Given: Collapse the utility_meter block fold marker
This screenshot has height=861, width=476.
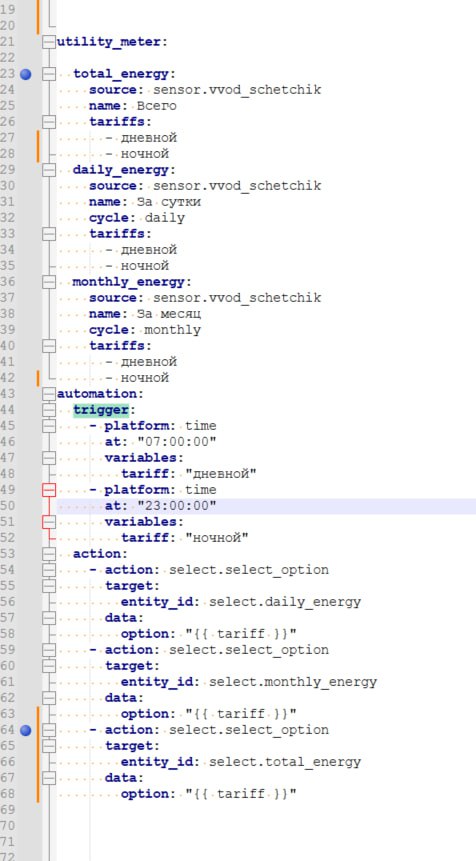Looking at the screenshot, I should [49, 42].
